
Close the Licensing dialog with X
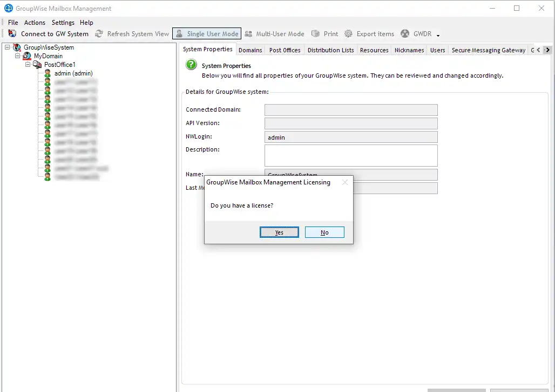[x=345, y=182]
